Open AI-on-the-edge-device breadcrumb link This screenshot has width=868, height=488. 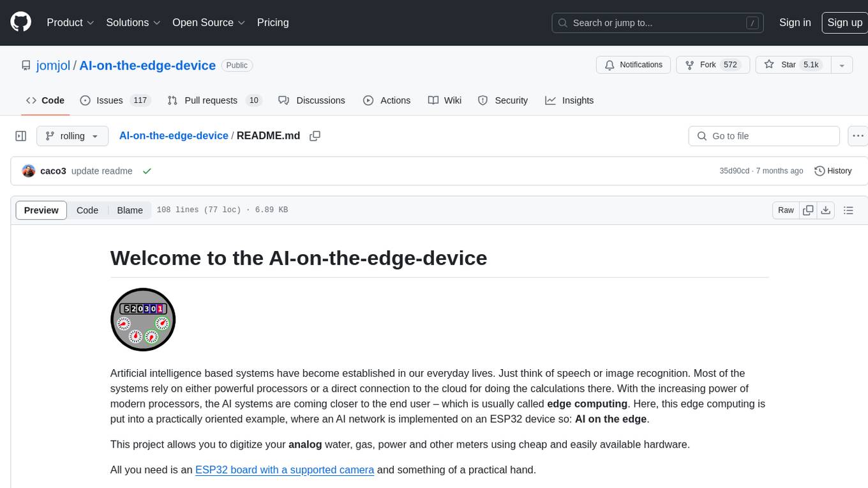tap(174, 135)
